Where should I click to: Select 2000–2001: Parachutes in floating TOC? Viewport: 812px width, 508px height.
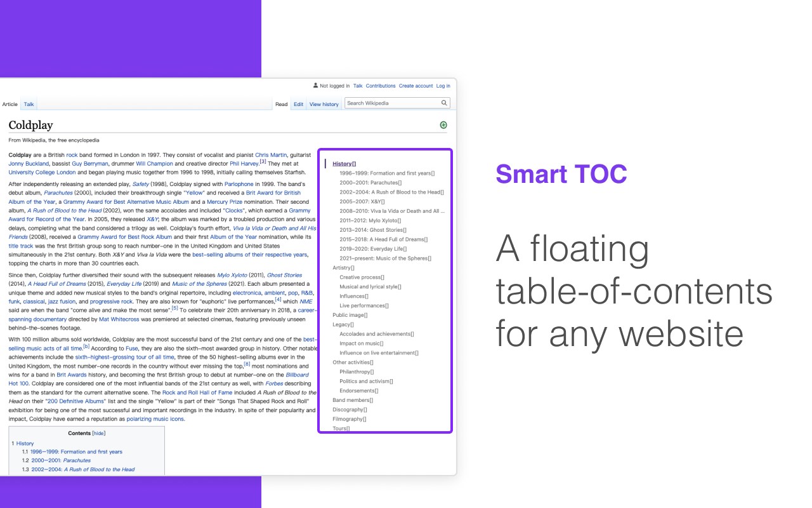[x=370, y=183]
